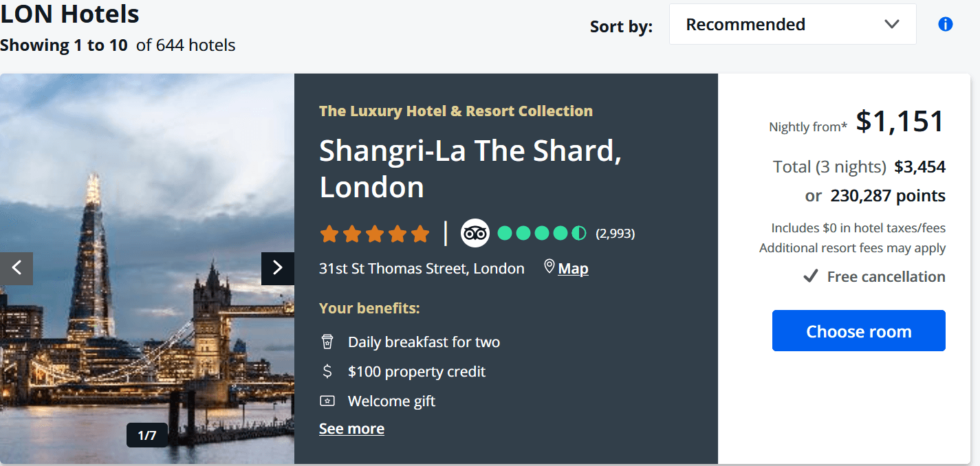This screenshot has height=466, width=980.
Task: Click the 1/7 photo counter badge
Action: 147,435
